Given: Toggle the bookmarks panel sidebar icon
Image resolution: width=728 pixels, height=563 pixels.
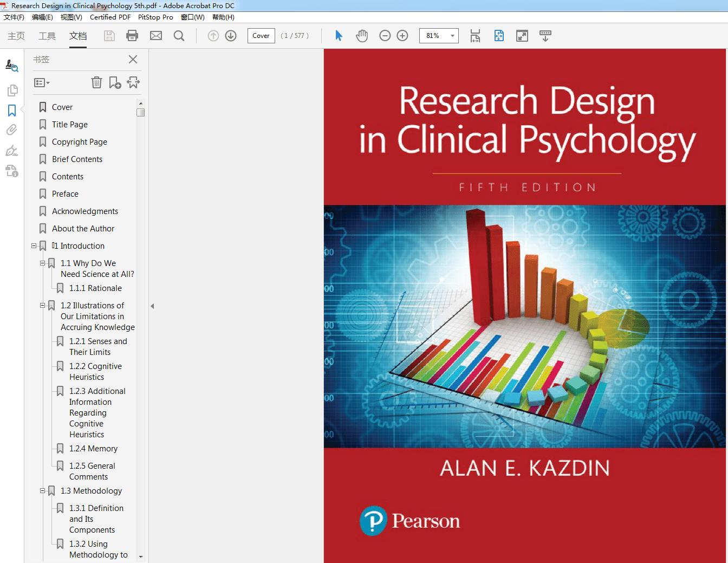Looking at the screenshot, I should (x=11, y=110).
